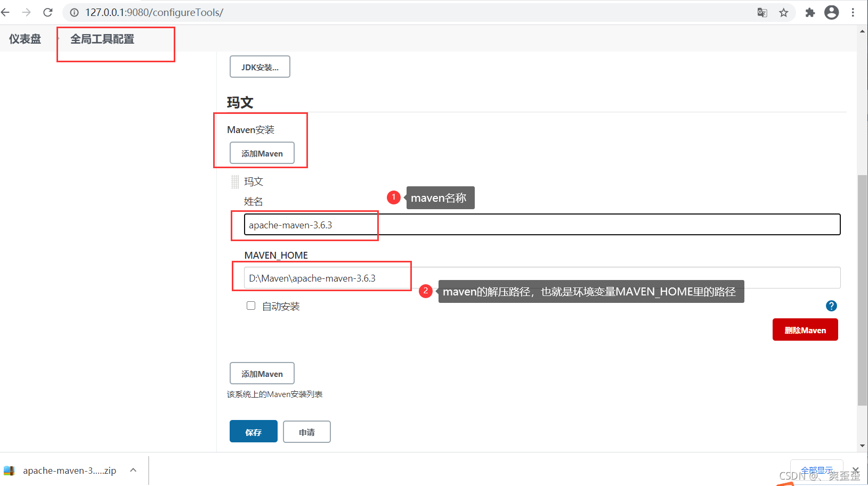Open the user profile avatar icon
This screenshot has height=486, width=868.
pos(831,12)
